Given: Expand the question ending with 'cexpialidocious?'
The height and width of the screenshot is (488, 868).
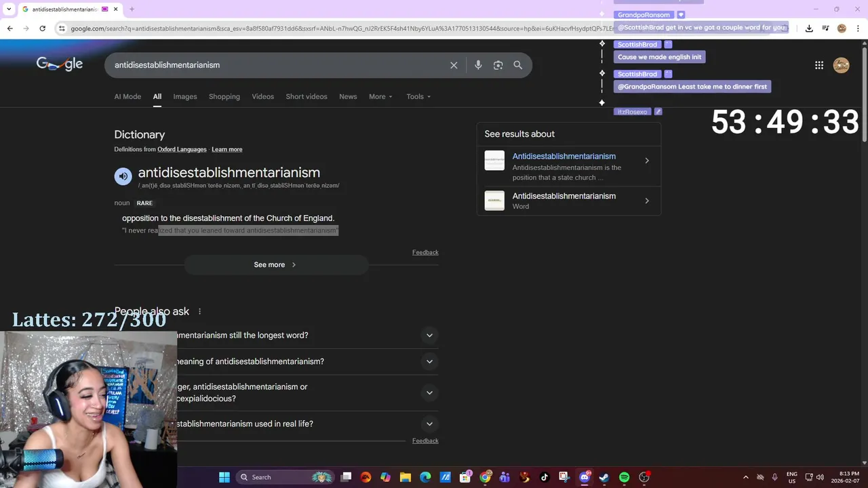Looking at the screenshot, I should [429, 392].
